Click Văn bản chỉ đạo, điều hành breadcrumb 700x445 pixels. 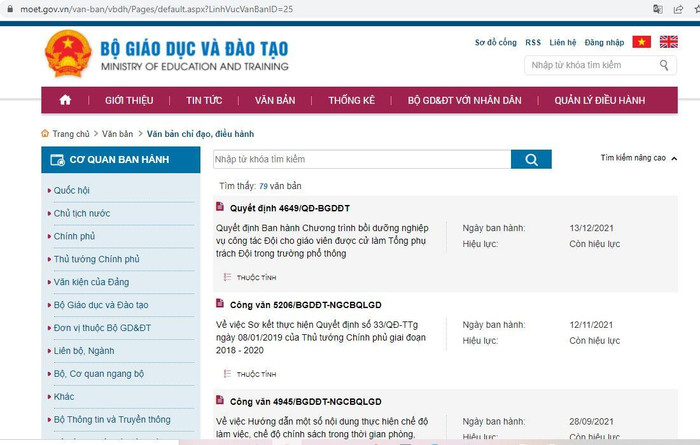(x=200, y=134)
